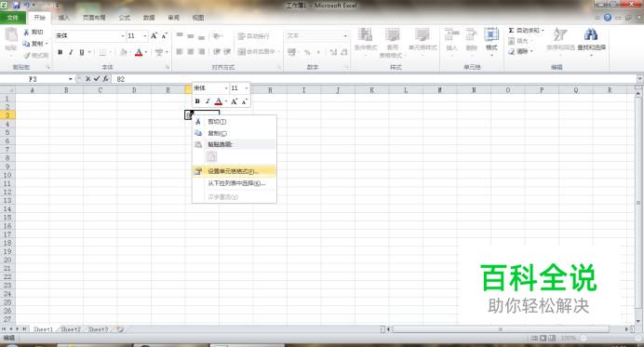Click the cancel X in the formula bar
The height and width of the screenshot is (347, 644).
click(x=87, y=79)
